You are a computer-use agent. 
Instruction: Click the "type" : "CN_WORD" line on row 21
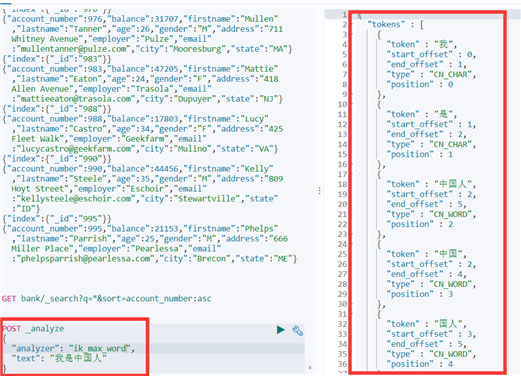(x=431, y=214)
